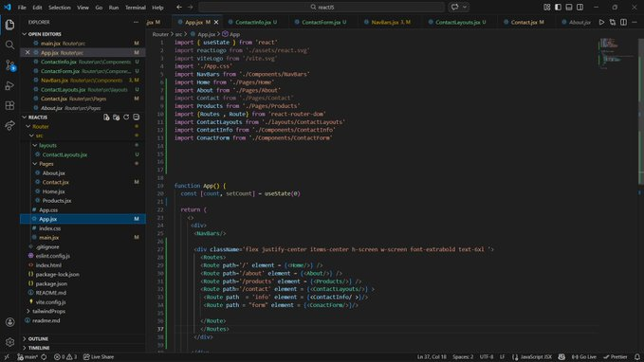
Task: Open the Search view in activity bar
Action: 9,45
